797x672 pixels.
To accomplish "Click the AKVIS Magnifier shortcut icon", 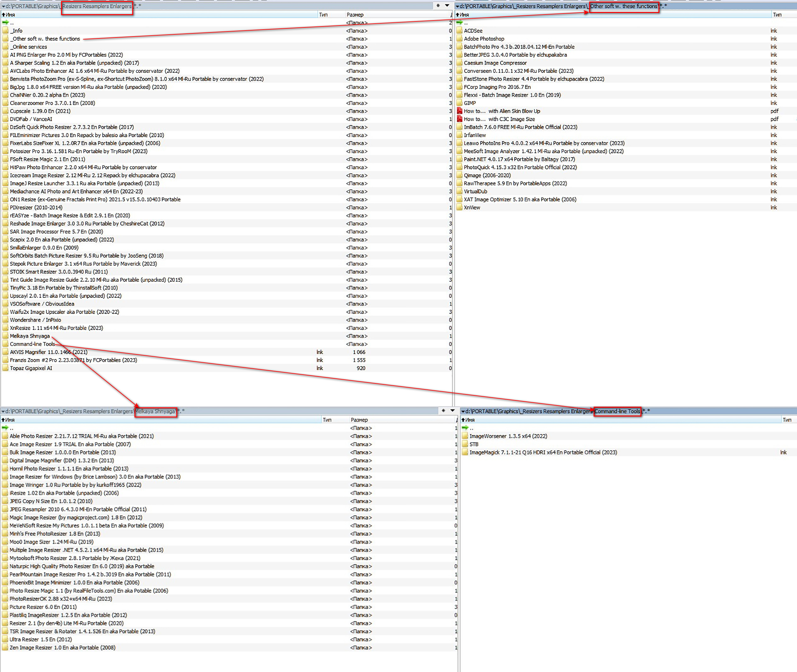I will tap(5, 352).
